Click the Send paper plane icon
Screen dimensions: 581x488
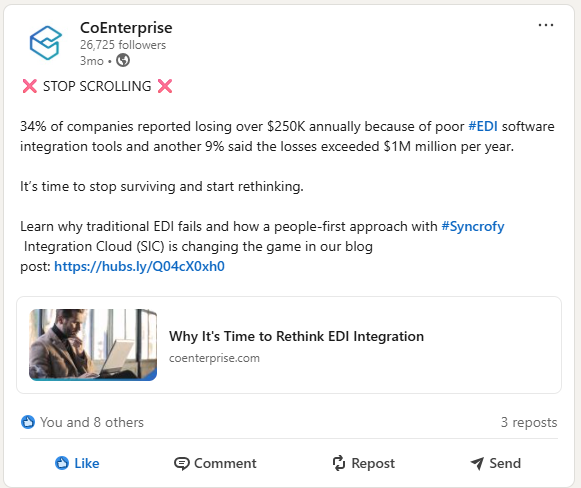477,463
